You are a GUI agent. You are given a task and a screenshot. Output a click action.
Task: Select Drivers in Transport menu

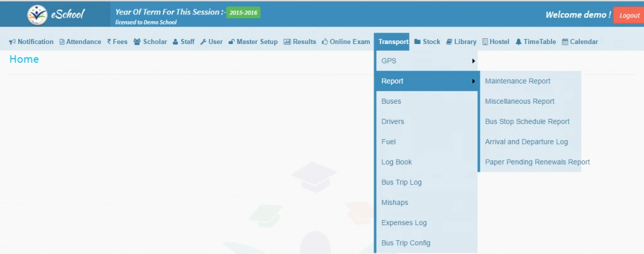[x=392, y=121]
